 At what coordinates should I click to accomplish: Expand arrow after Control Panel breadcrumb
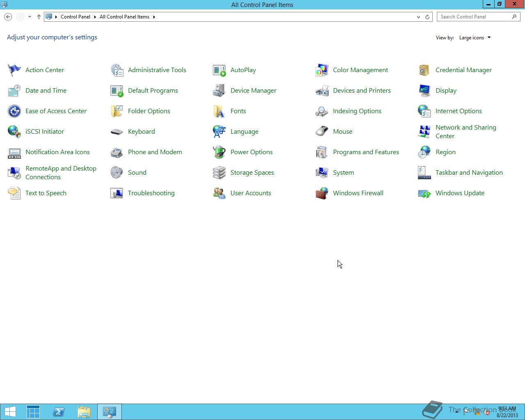click(95, 17)
